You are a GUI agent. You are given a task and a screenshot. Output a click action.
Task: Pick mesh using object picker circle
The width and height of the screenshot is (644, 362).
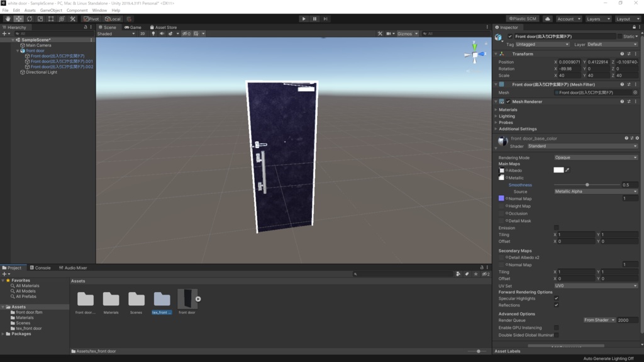[635, 93]
